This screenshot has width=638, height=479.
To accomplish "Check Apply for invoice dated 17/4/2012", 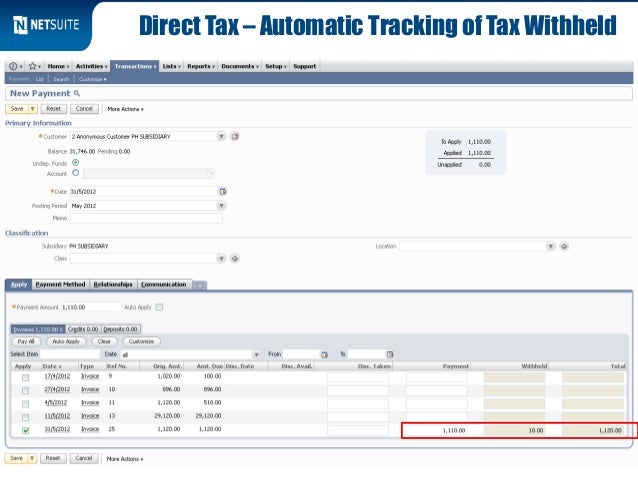I will (x=26, y=377).
